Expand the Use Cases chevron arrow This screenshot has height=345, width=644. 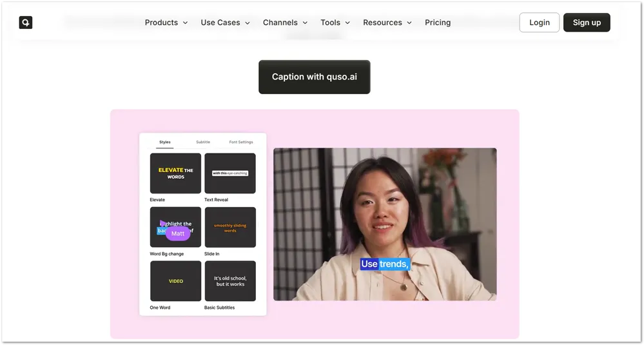pos(248,23)
